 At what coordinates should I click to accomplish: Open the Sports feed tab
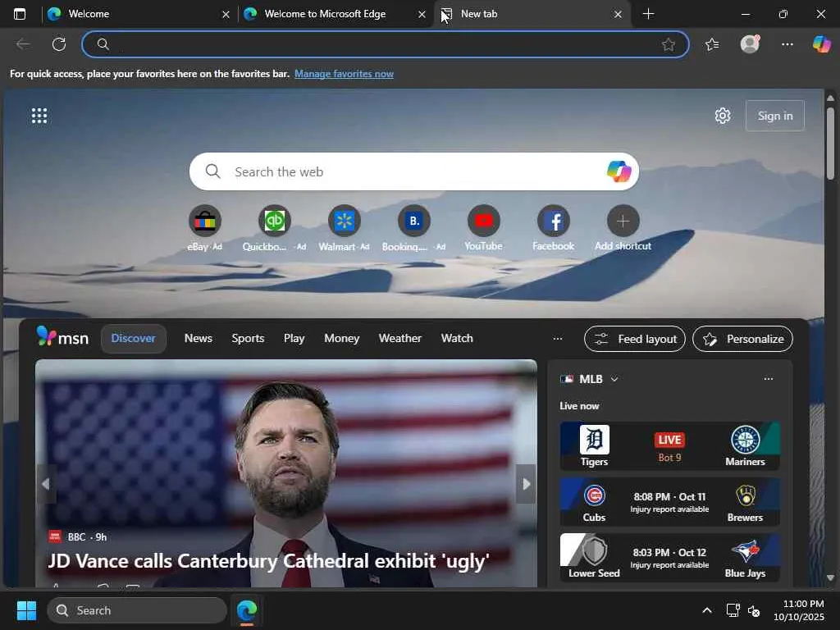pyautogui.click(x=248, y=339)
